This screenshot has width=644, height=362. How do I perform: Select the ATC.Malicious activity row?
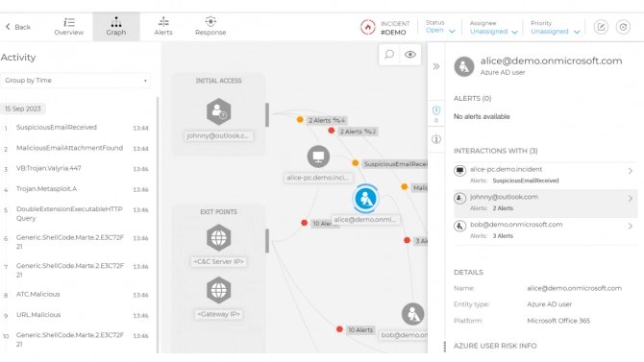[x=76, y=294]
